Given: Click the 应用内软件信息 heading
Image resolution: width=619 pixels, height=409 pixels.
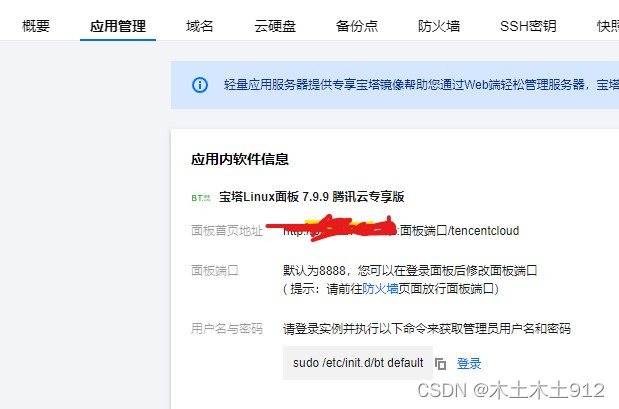Looking at the screenshot, I should 240,159.
